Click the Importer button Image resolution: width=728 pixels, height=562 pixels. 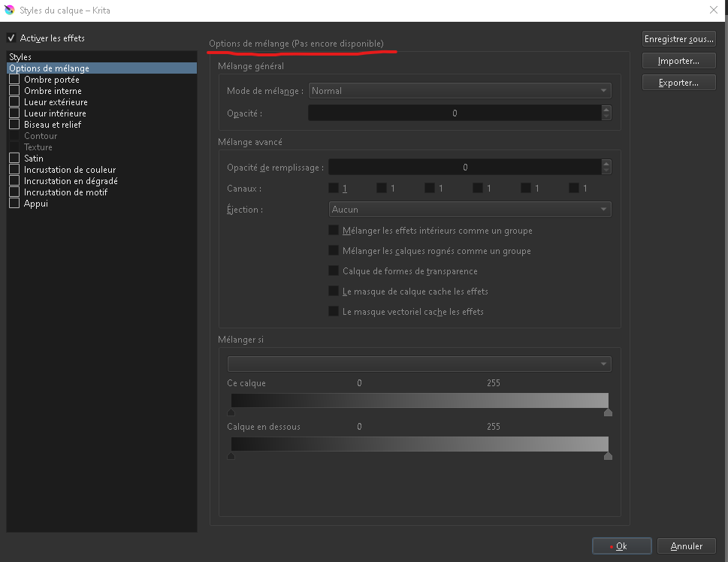[x=679, y=61]
